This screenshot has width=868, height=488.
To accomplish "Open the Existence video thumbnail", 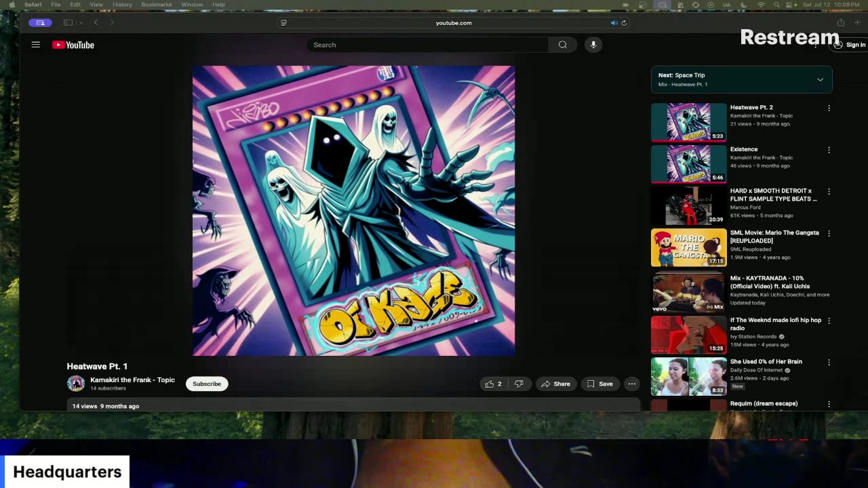I will click(x=689, y=164).
